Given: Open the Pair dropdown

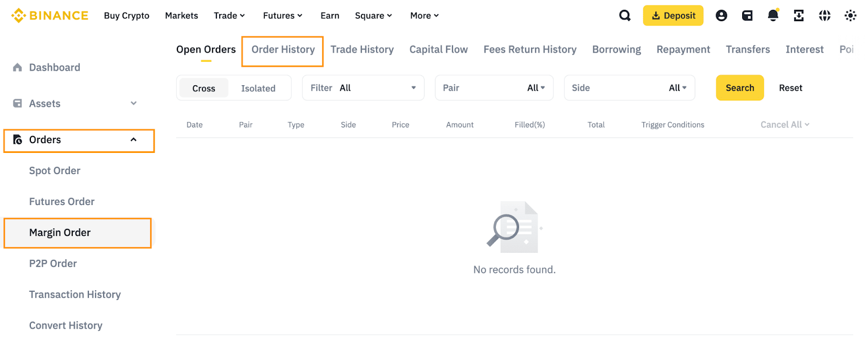Looking at the screenshot, I should (494, 88).
